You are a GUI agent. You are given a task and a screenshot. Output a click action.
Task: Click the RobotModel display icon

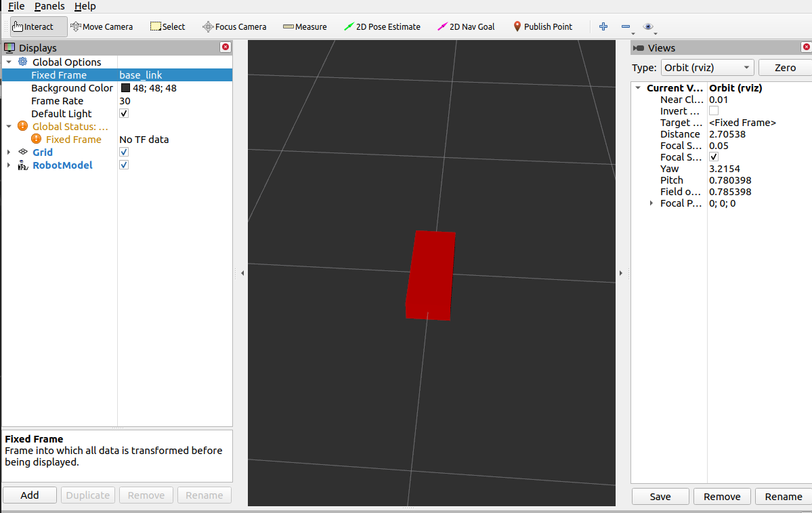[23, 165]
